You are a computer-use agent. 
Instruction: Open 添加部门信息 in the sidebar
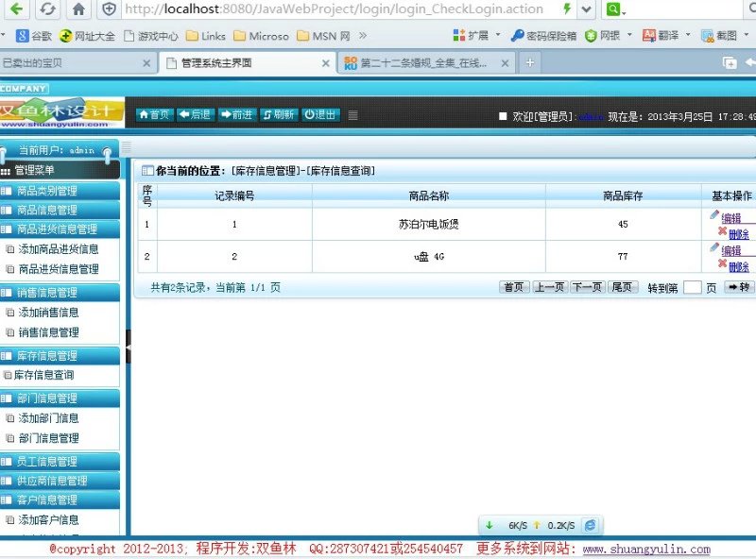[48, 418]
